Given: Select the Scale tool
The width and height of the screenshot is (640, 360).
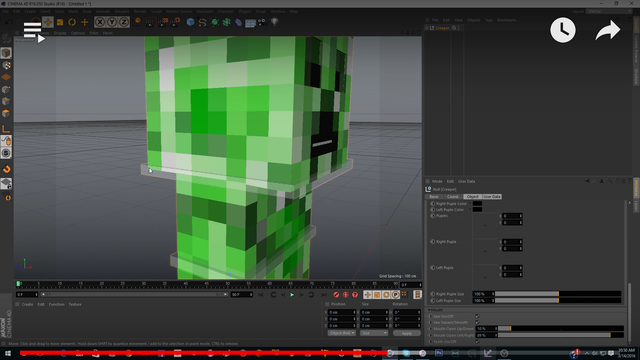Looking at the screenshot, I should coord(60,22).
